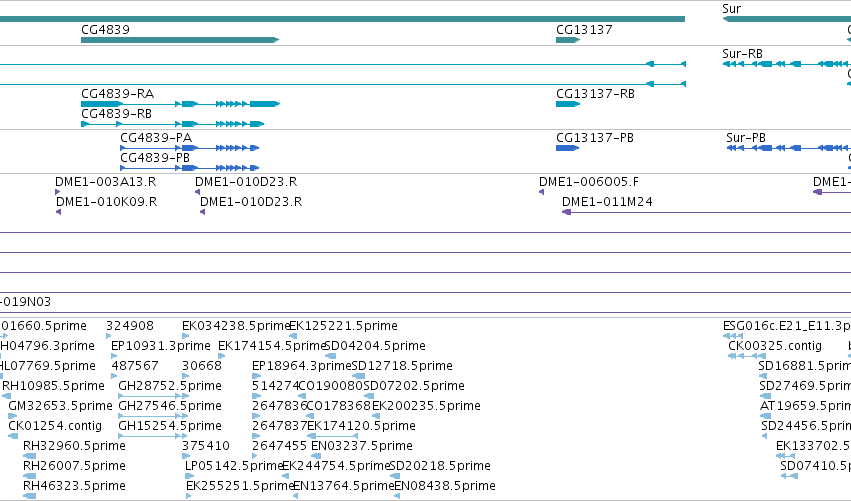The image size is (851, 501).
Task: Select the EK174154.5prime EST label
Action: [271, 346]
